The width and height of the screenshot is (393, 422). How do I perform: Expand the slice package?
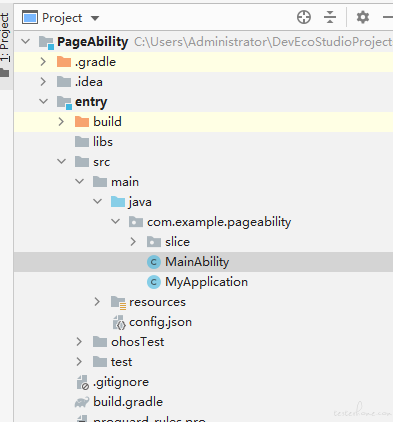pos(133,242)
